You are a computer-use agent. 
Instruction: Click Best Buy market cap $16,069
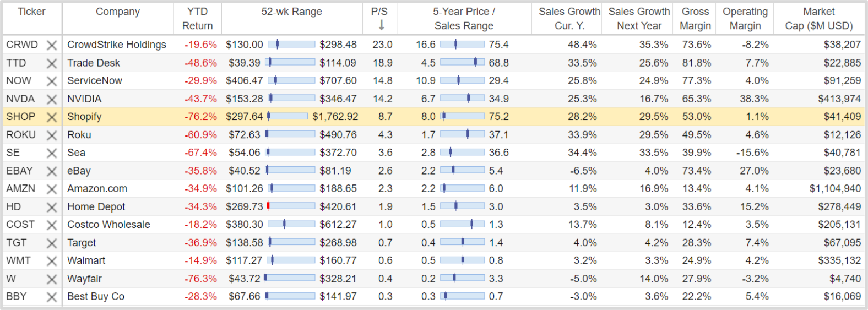point(842,296)
